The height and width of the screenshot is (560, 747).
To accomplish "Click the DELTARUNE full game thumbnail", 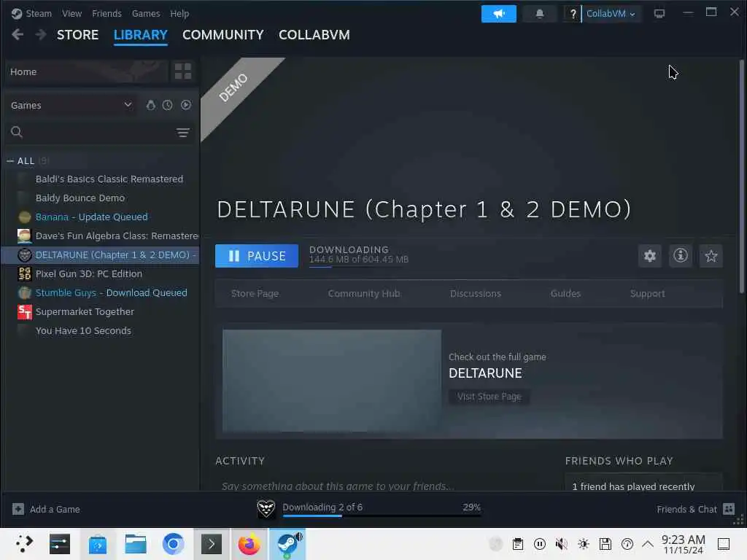I will point(332,381).
